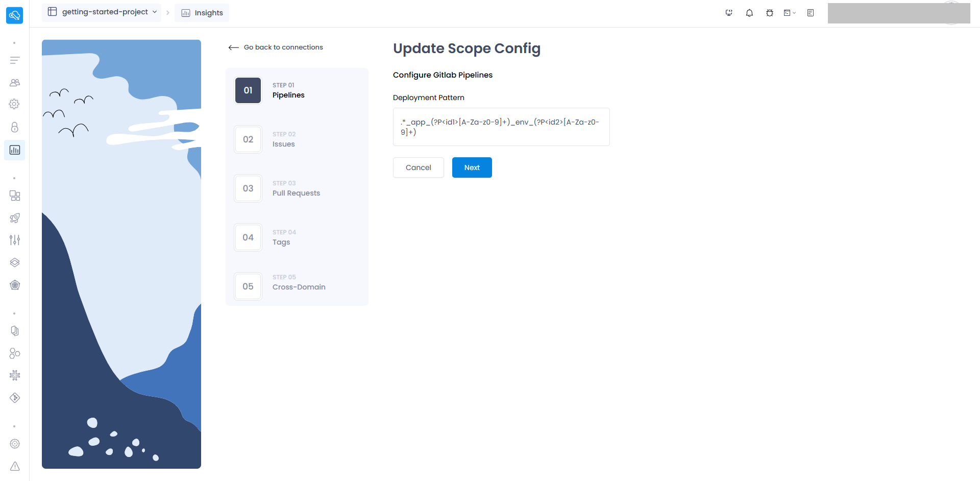The image size is (980, 481).
Task: Open the ship wheel Kubernetes icon in sidebar
Action: [15, 285]
